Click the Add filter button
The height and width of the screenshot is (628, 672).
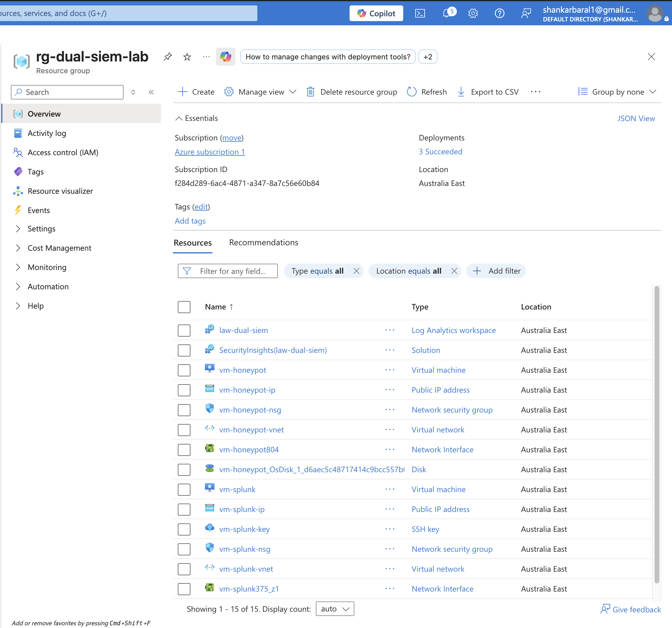point(496,271)
